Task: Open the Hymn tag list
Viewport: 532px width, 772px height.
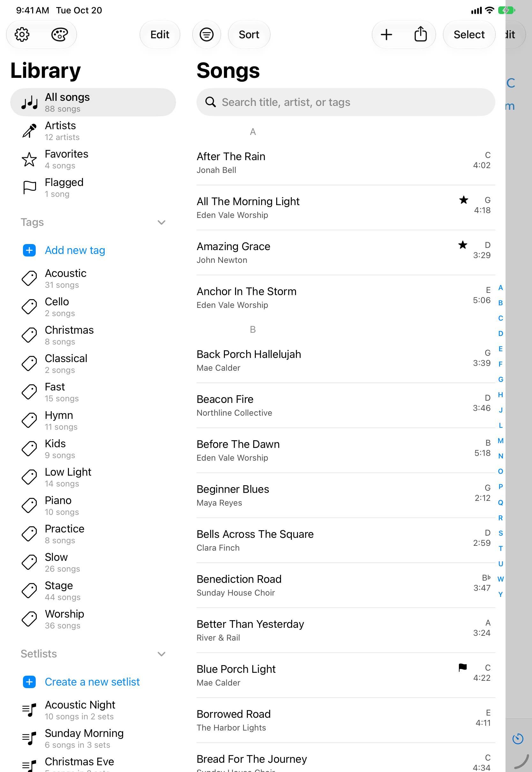Action: point(93,420)
